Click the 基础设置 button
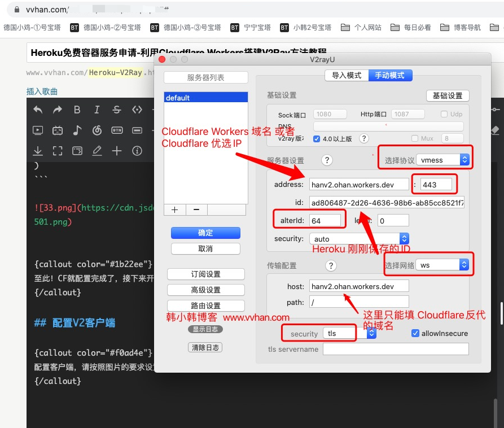The height and width of the screenshot is (428, 504). point(448,95)
